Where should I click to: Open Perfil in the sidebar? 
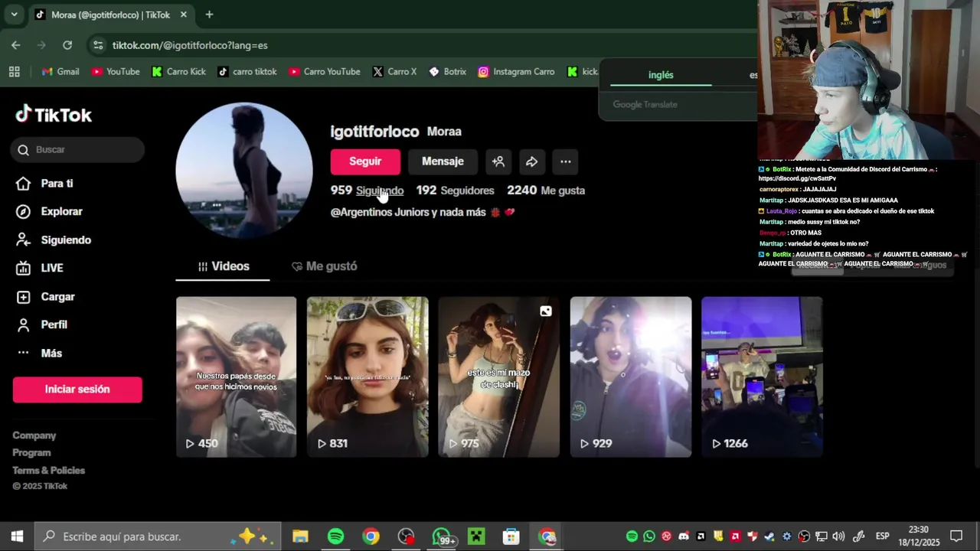click(x=42, y=324)
